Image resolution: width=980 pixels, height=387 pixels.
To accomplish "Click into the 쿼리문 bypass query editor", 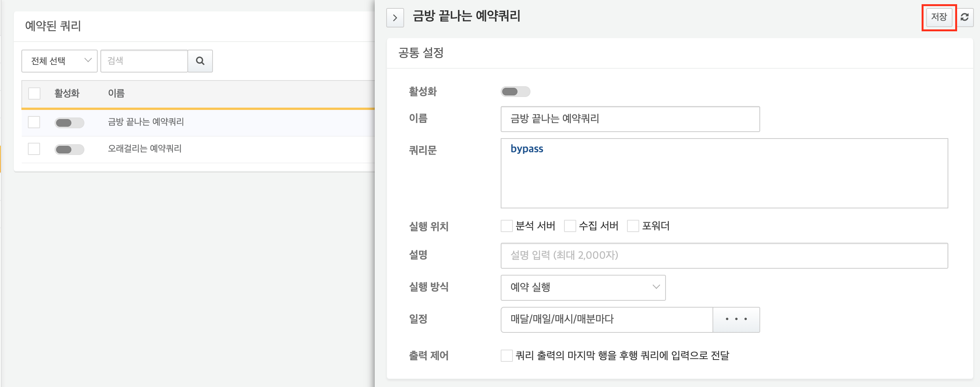I will coord(724,173).
